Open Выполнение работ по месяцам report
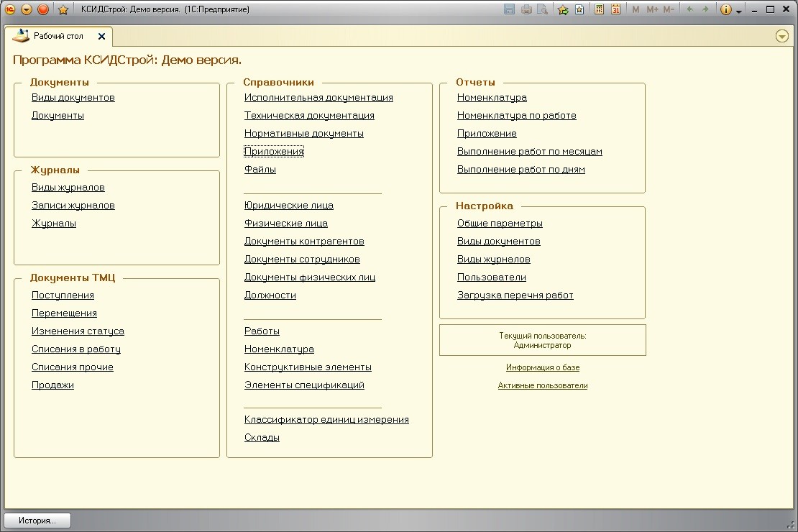Viewport: 798px width, 532px height. click(x=530, y=151)
